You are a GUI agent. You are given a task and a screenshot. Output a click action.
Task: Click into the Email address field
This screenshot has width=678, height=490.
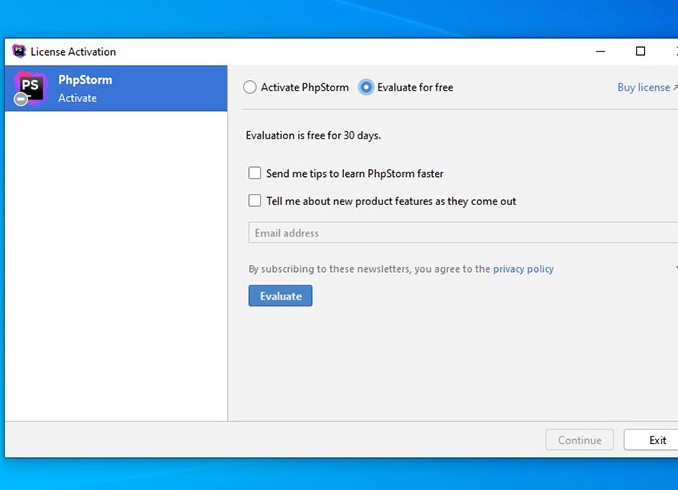click(x=463, y=233)
